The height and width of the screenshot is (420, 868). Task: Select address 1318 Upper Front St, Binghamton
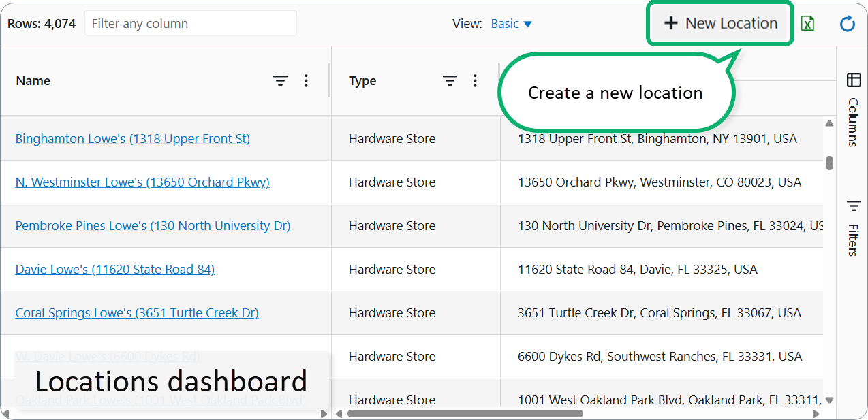pos(657,139)
